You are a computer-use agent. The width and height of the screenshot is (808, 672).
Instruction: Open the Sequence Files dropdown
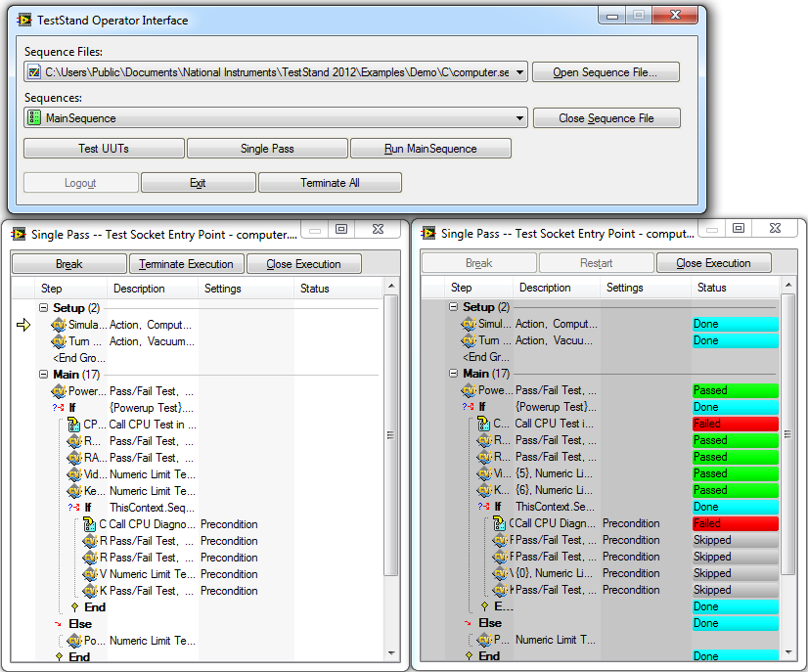tap(518, 72)
